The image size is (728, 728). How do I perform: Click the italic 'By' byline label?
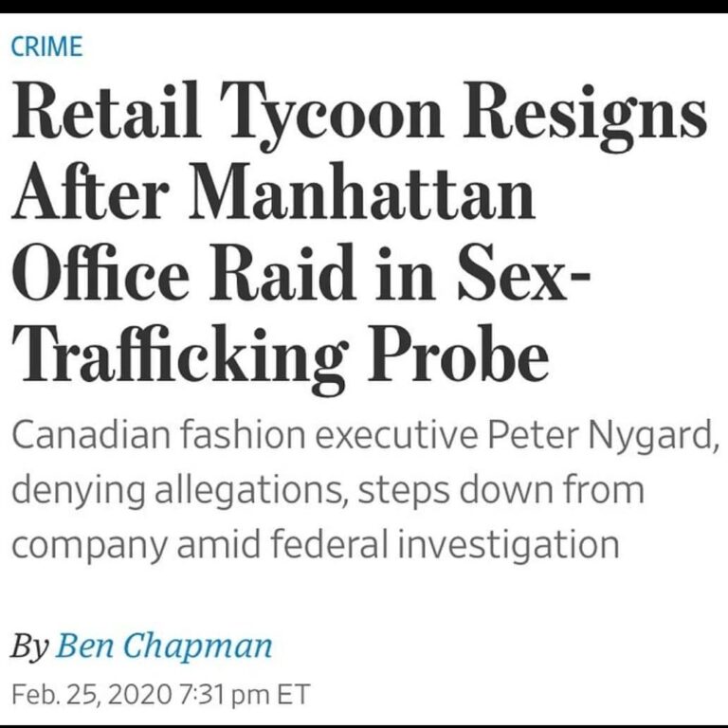(x=29, y=646)
